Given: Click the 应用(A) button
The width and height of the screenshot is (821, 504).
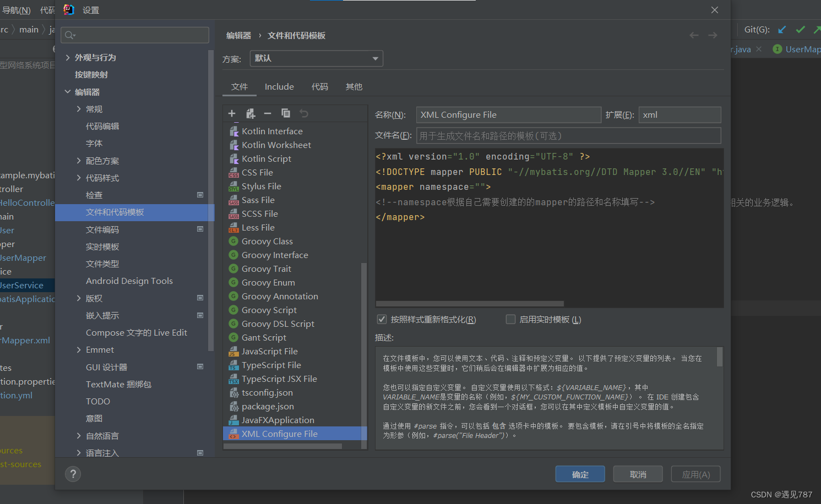Looking at the screenshot, I should pos(695,474).
